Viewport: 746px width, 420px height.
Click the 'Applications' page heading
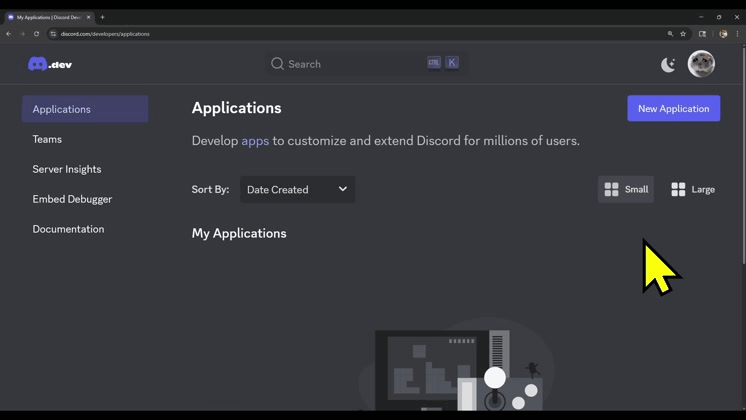point(236,108)
